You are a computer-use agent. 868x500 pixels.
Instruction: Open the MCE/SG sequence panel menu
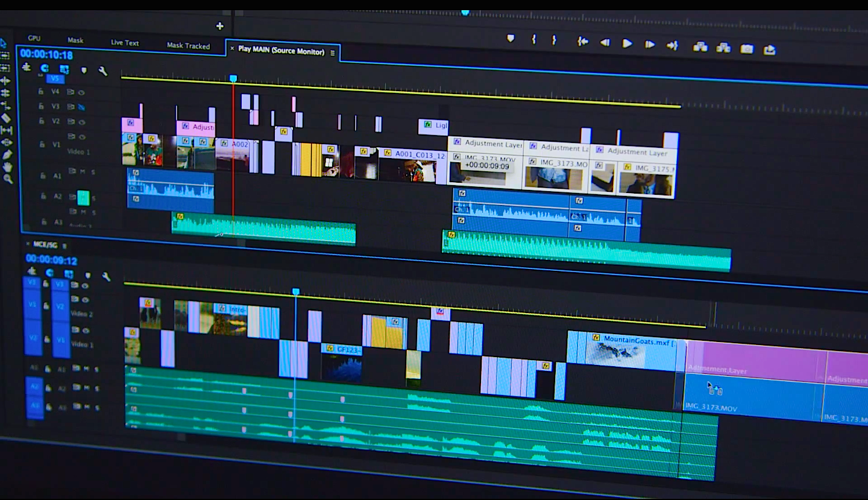tap(64, 245)
